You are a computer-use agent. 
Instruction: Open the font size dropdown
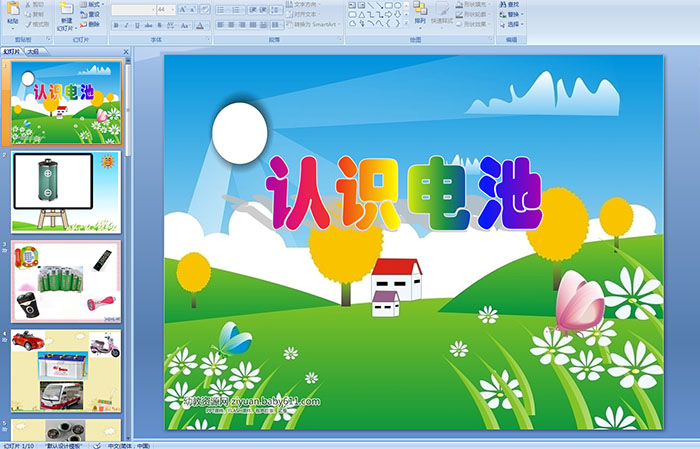point(173,9)
